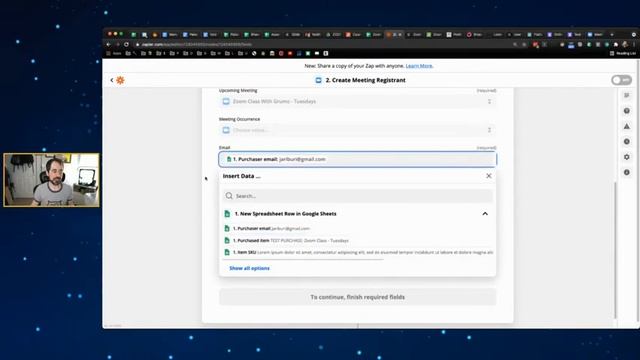Click the Zapier page vertical scrollbar

point(615,249)
